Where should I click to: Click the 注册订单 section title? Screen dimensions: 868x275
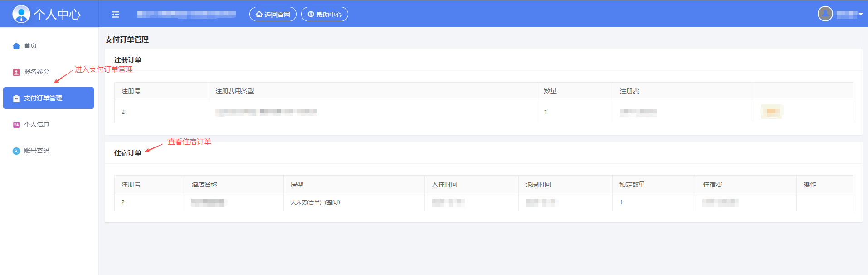click(x=128, y=59)
